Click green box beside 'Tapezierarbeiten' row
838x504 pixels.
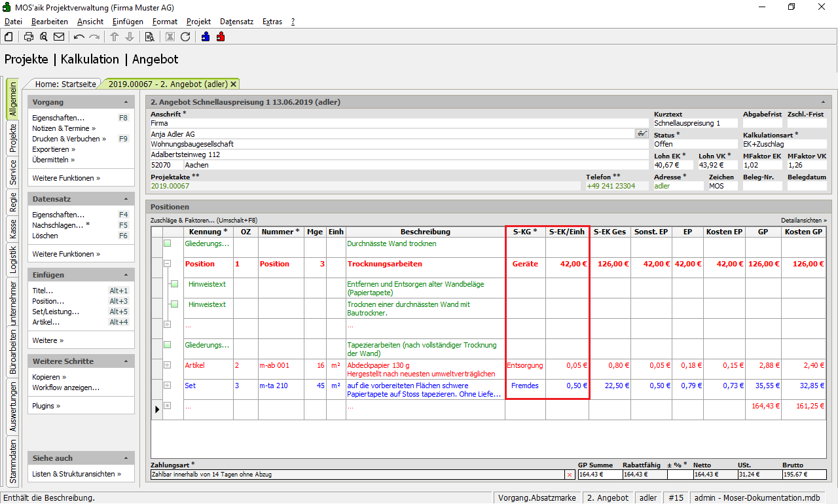[168, 345]
